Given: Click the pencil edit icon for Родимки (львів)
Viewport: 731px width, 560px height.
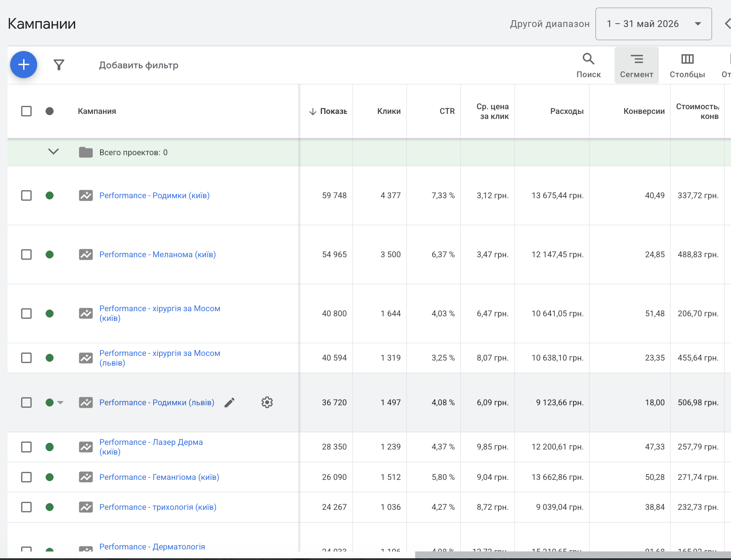Looking at the screenshot, I should coord(229,403).
